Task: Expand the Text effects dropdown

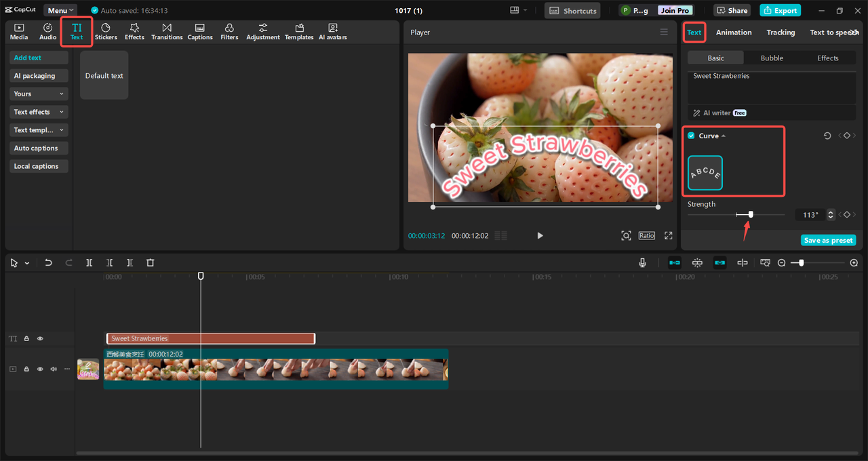Action: click(39, 112)
